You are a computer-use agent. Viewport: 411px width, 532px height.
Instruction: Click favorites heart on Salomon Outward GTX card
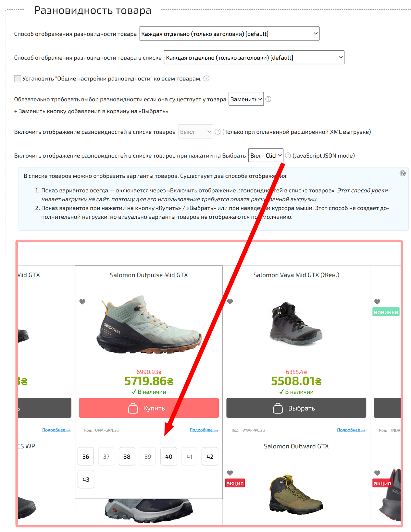230,473
